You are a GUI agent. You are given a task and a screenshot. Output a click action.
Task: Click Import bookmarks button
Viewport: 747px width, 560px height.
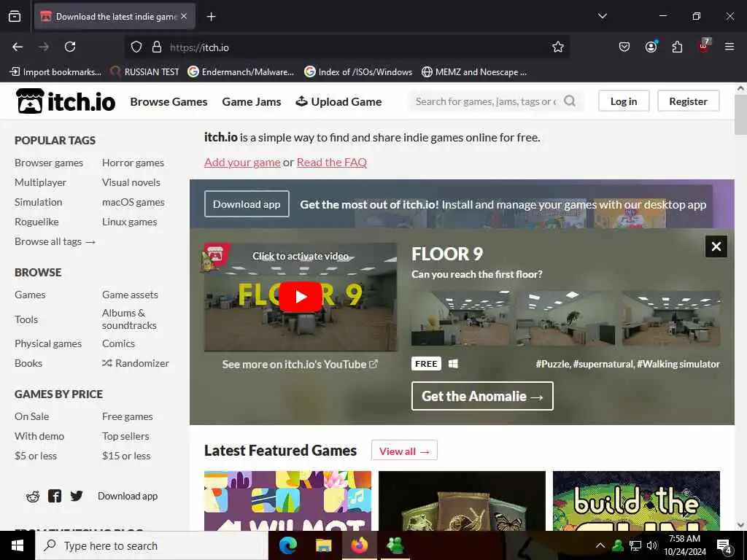coord(55,72)
